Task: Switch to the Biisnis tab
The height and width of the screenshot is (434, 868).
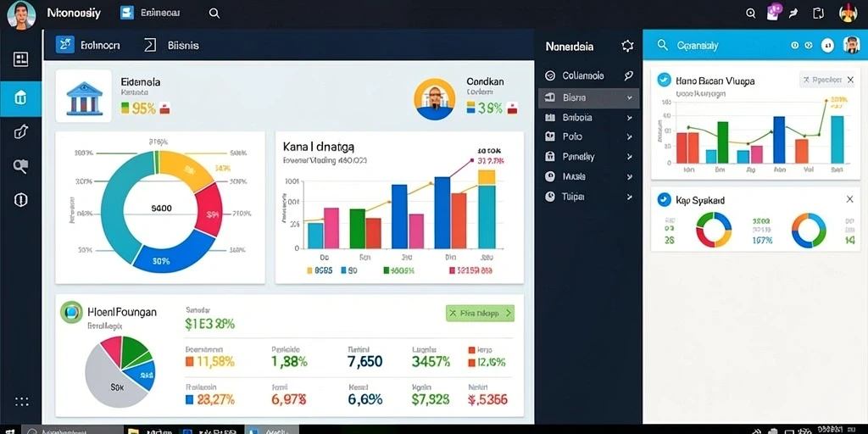Action: [171, 46]
